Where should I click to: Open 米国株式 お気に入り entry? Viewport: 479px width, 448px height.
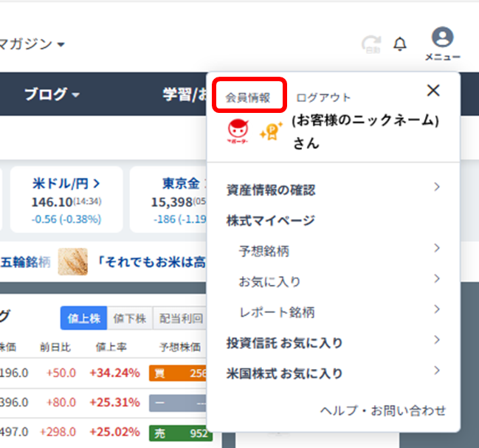pos(284,373)
